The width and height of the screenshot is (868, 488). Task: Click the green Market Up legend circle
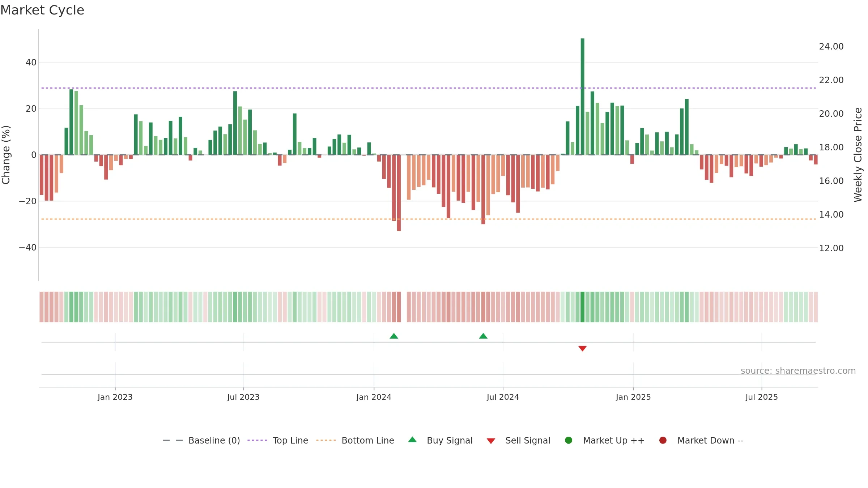(x=569, y=440)
